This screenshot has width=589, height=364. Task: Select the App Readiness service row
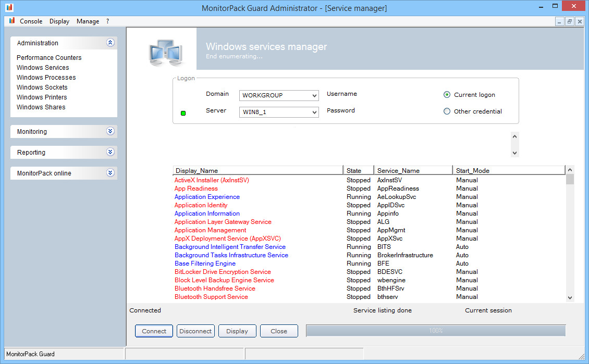(x=195, y=189)
